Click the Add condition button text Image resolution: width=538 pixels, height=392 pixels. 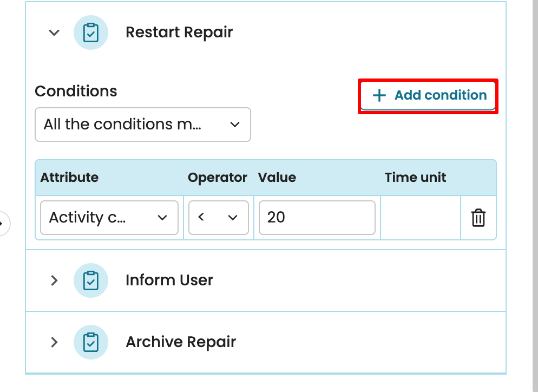coord(440,95)
